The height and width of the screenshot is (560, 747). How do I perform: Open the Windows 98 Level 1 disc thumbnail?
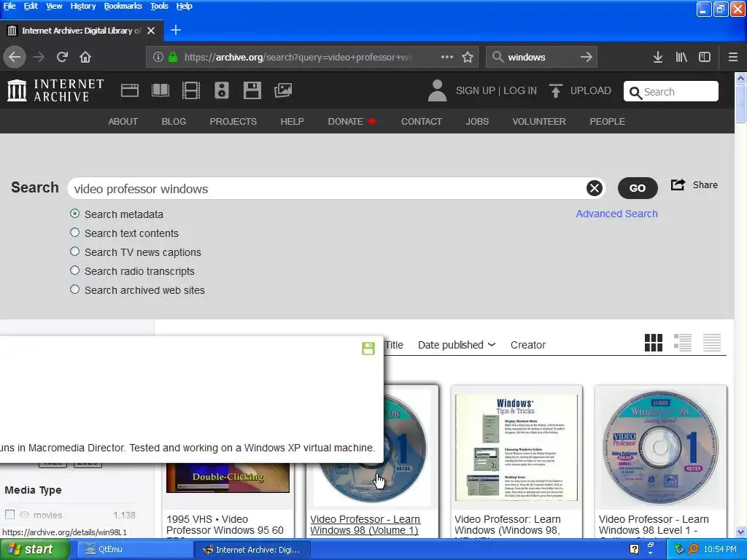(x=660, y=447)
